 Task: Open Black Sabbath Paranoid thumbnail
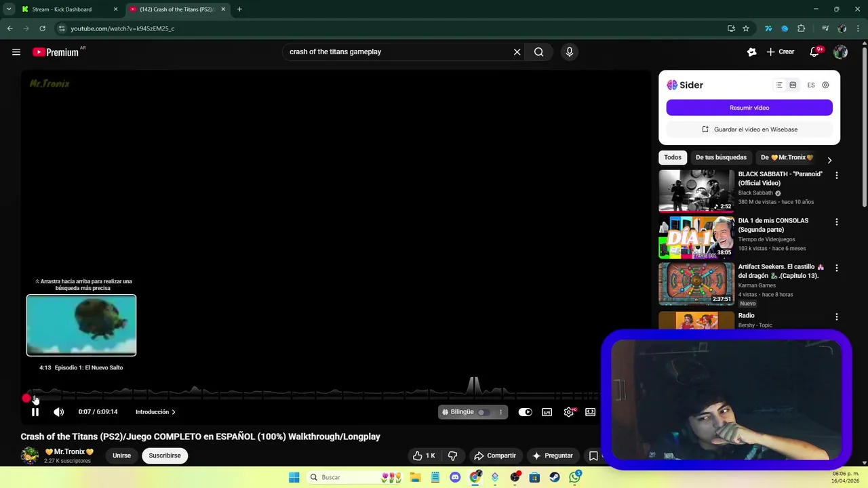coord(696,190)
